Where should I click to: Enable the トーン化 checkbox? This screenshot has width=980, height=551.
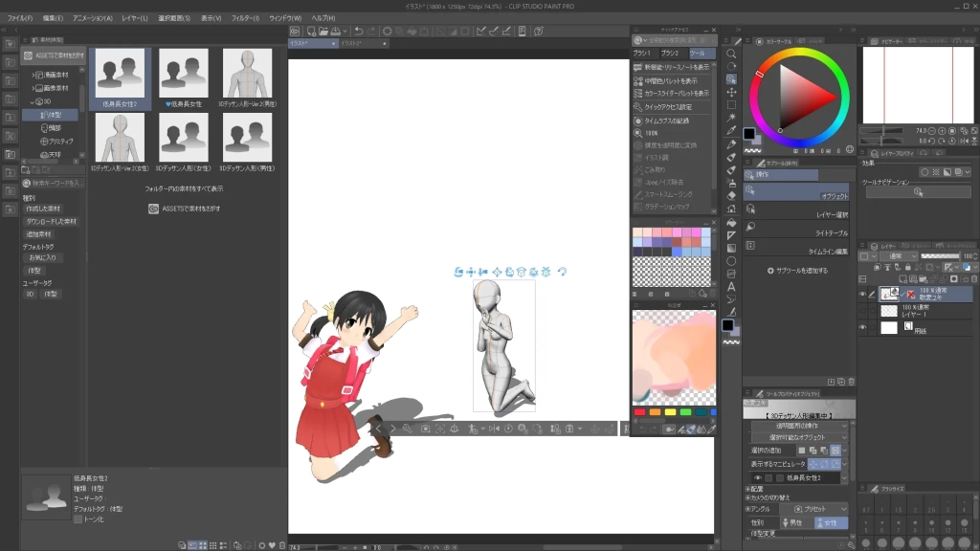click(78, 519)
